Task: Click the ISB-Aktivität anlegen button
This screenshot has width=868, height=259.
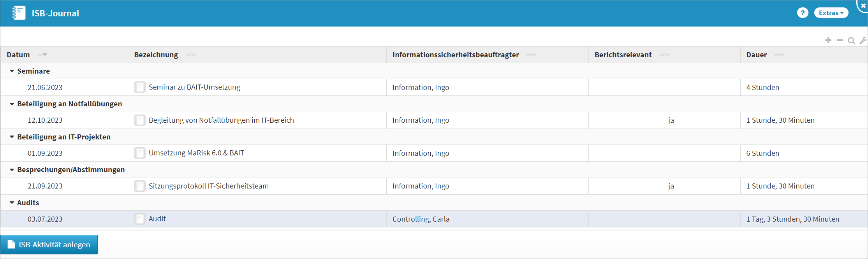Action: [x=49, y=245]
